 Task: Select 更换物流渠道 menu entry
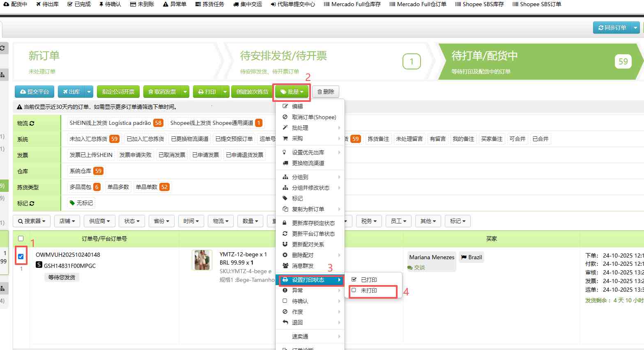coord(310,163)
